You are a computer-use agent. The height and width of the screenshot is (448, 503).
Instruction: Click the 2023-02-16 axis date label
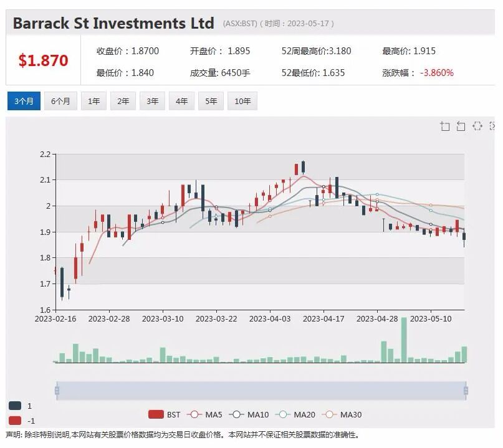pyautogui.click(x=55, y=319)
